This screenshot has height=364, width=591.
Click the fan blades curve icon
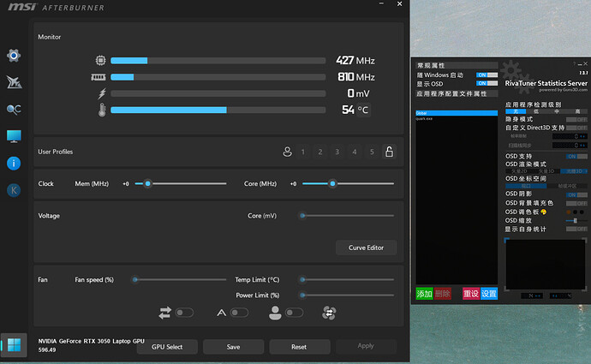coord(329,313)
